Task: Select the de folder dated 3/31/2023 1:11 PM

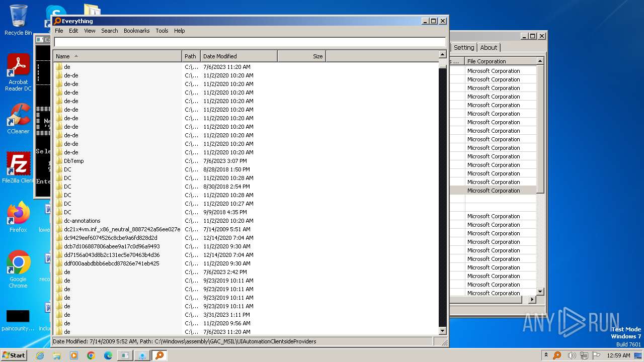Action: point(67,315)
